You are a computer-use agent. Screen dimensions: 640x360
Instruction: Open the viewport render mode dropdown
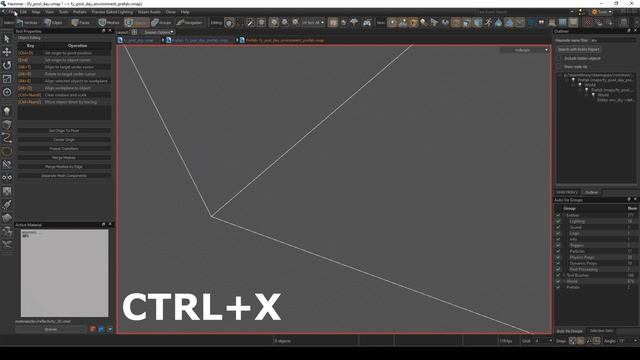[x=524, y=50]
